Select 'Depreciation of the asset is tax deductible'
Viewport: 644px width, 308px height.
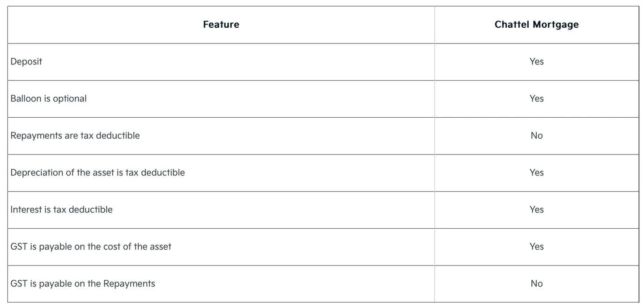pyautogui.click(x=97, y=173)
